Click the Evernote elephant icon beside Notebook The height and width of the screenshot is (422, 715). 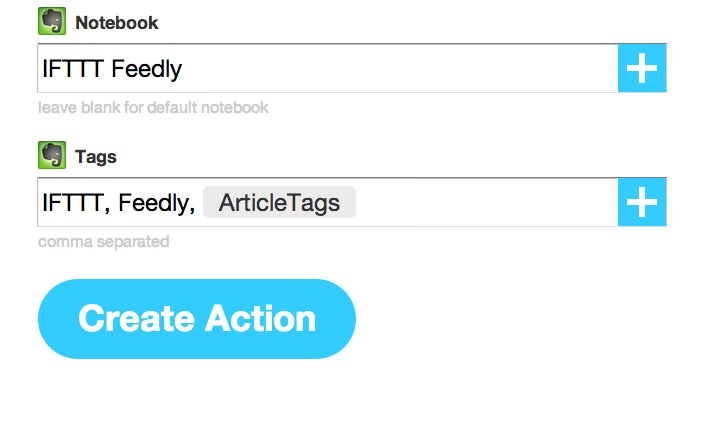(x=52, y=21)
